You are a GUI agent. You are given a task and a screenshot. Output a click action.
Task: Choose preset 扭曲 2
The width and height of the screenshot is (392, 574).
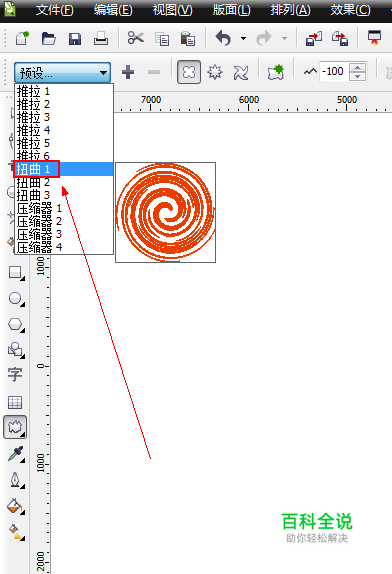point(64,182)
